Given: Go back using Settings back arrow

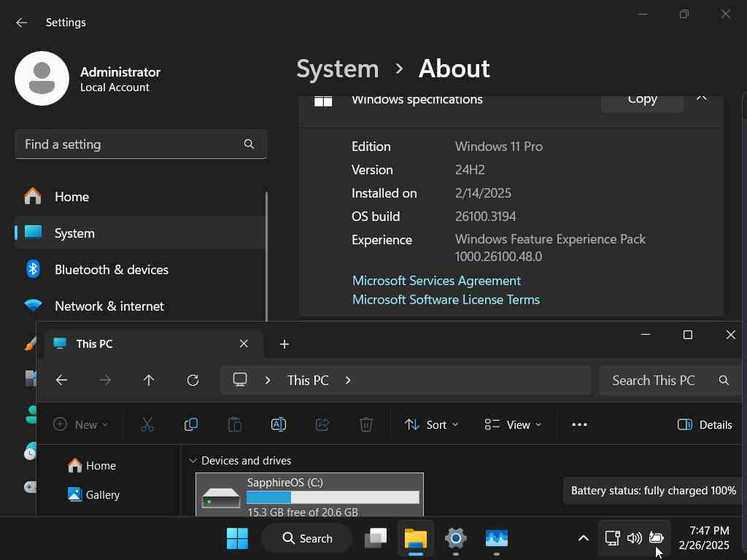Looking at the screenshot, I should coord(21,23).
